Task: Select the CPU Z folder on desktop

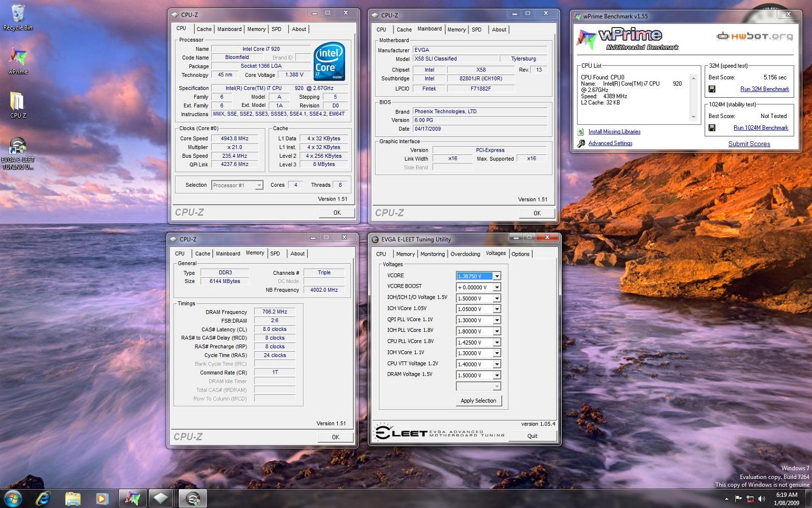Action: (18, 105)
